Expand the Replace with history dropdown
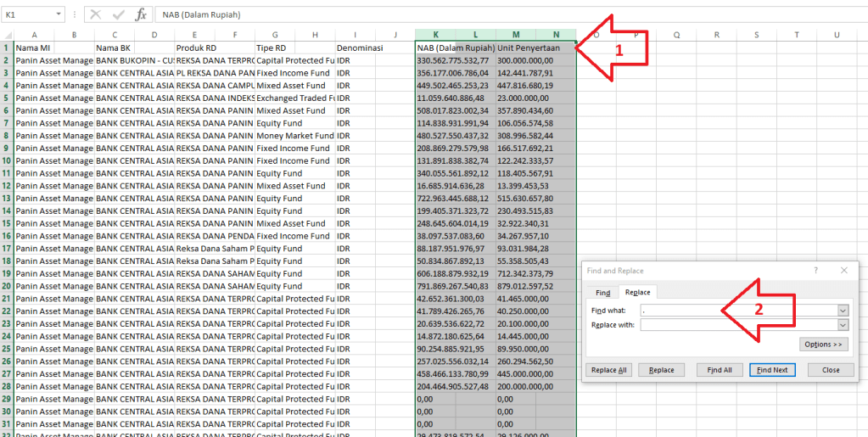This screenshot has width=868, height=437. pos(843,324)
